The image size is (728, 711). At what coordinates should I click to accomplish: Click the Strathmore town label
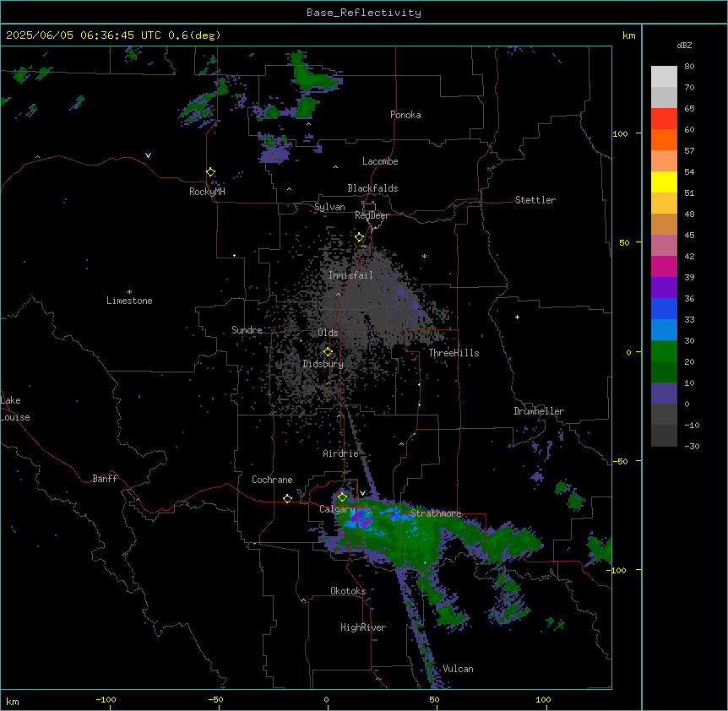click(x=436, y=513)
